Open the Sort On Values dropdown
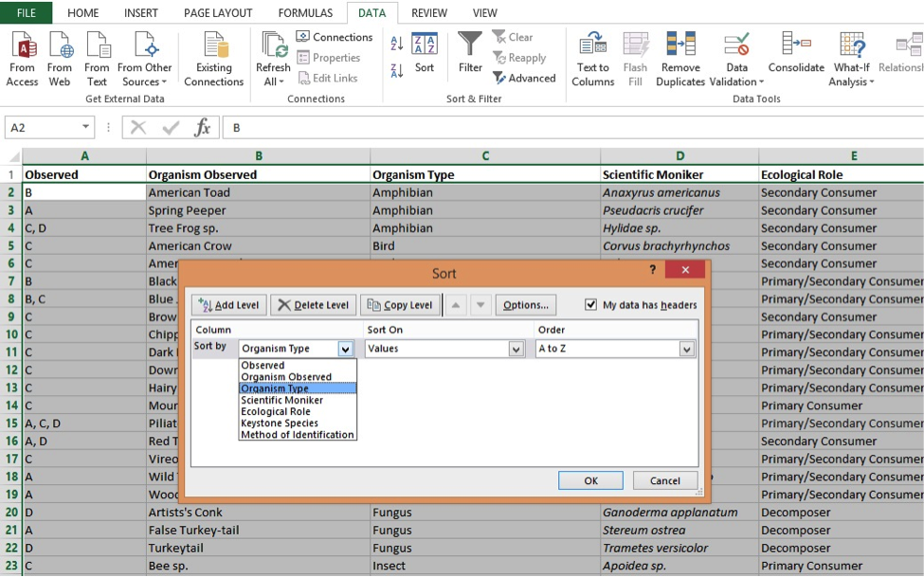This screenshot has width=924, height=577. pyautogui.click(x=516, y=349)
